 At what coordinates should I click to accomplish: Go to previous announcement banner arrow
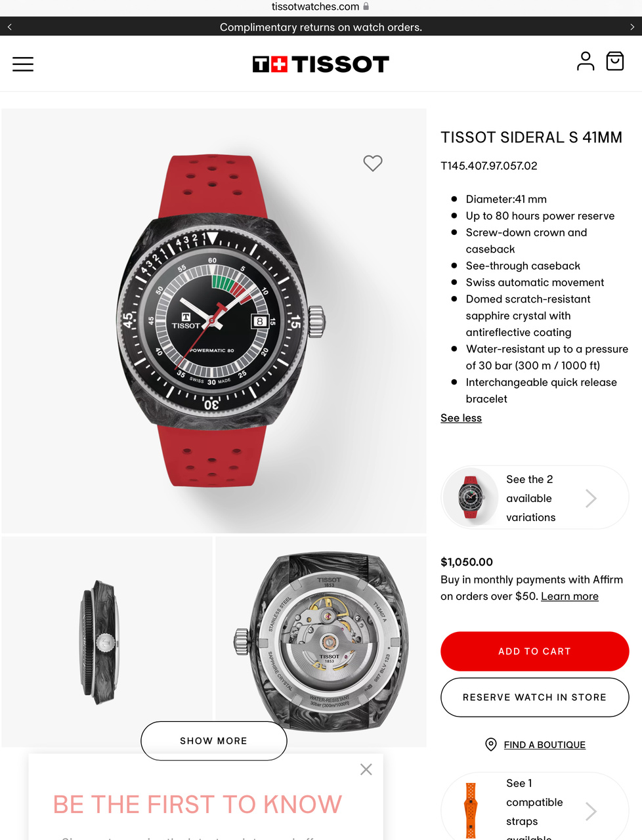pos(10,27)
